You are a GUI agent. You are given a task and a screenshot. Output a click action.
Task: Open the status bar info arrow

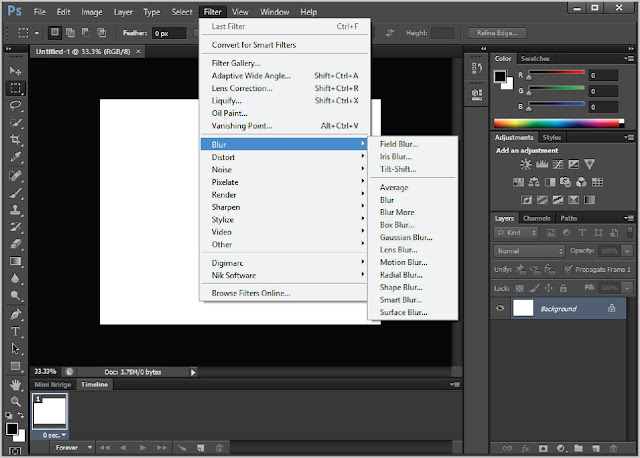(x=193, y=372)
